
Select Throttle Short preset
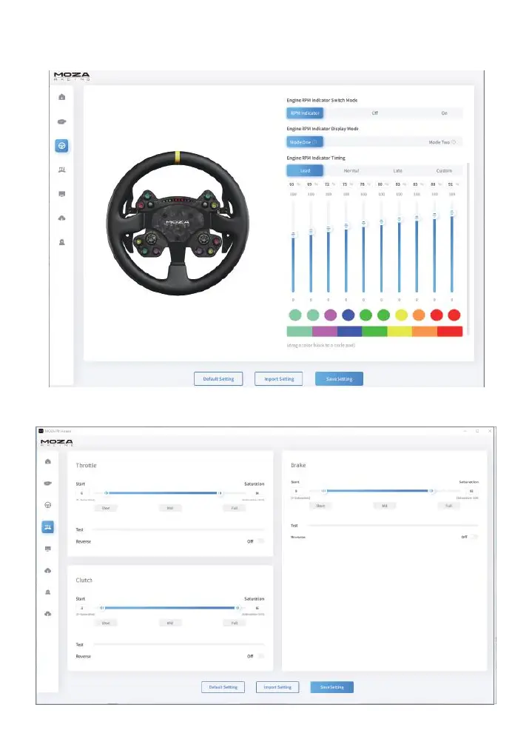(106, 508)
